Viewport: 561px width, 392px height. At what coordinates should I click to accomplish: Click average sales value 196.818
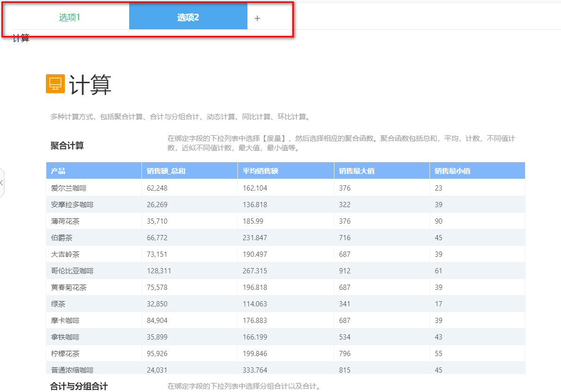pos(255,287)
